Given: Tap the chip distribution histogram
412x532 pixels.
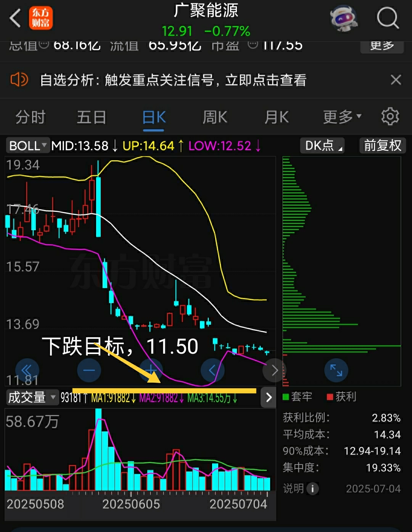Looking at the screenshot, I should click(342, 271).
